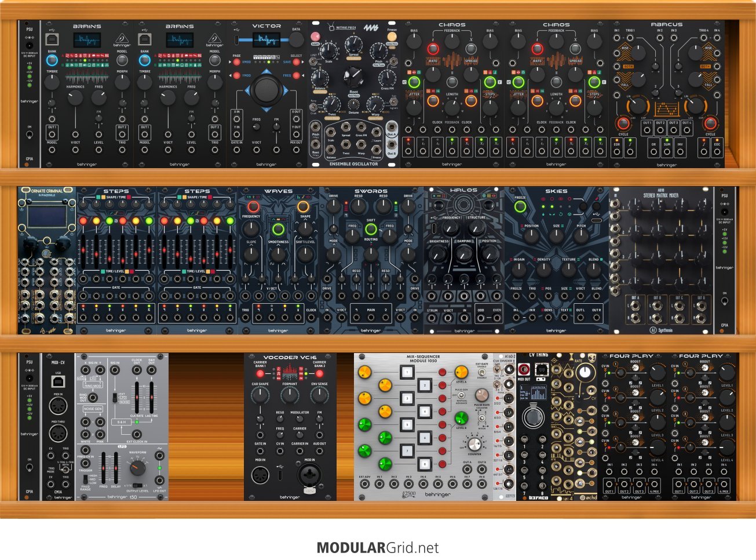Toggle the Freeze button on Ensemble Oscillator

[392, 37]
